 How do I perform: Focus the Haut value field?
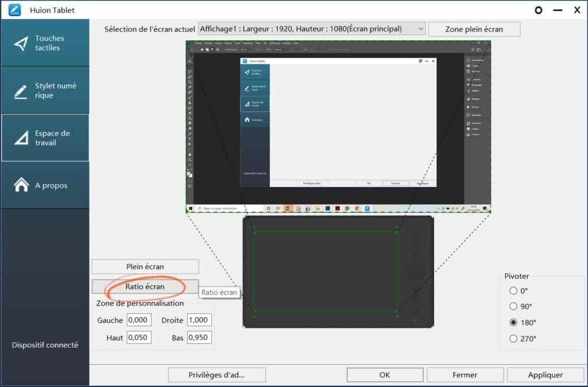tap(139, 338)
